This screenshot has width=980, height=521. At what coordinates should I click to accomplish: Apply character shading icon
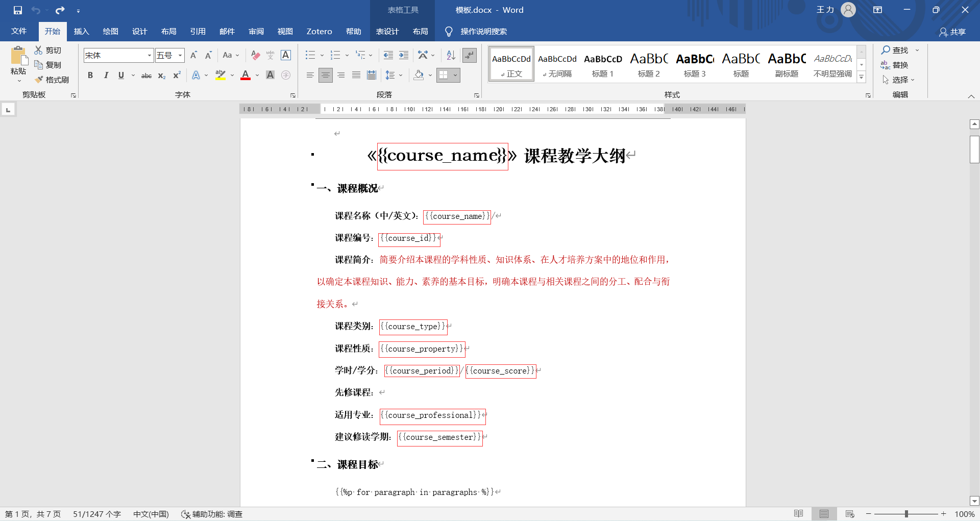pyautogui.click(x=271, y=76)
